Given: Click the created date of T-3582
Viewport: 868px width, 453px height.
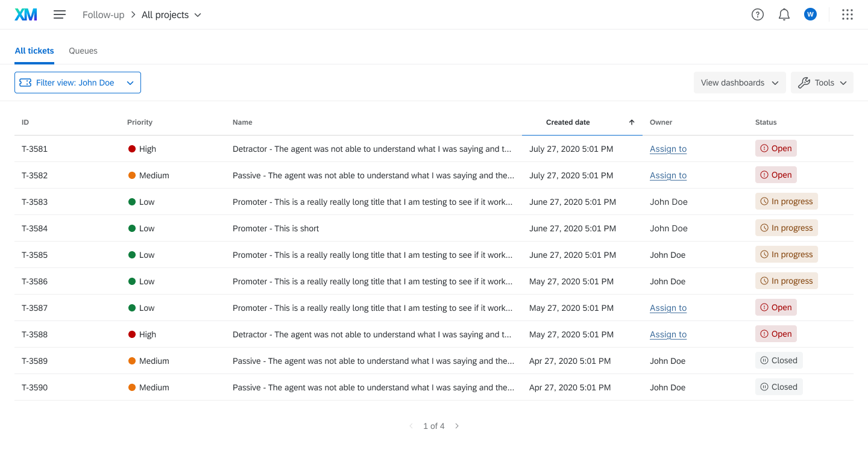Looking at the screenshot, I should (571, 175).
